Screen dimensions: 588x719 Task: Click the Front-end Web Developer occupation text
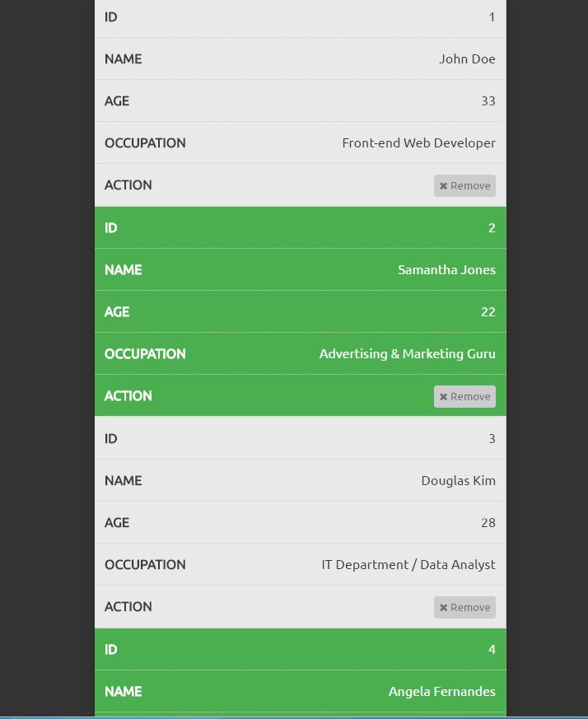click(x=418, y=143)
